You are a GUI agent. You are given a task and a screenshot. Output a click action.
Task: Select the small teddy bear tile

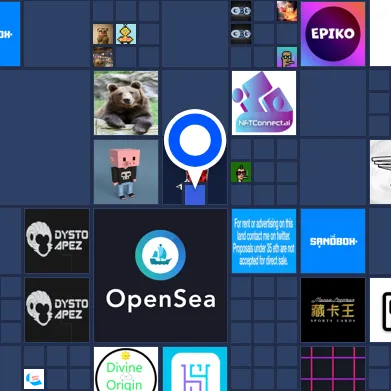103,34
